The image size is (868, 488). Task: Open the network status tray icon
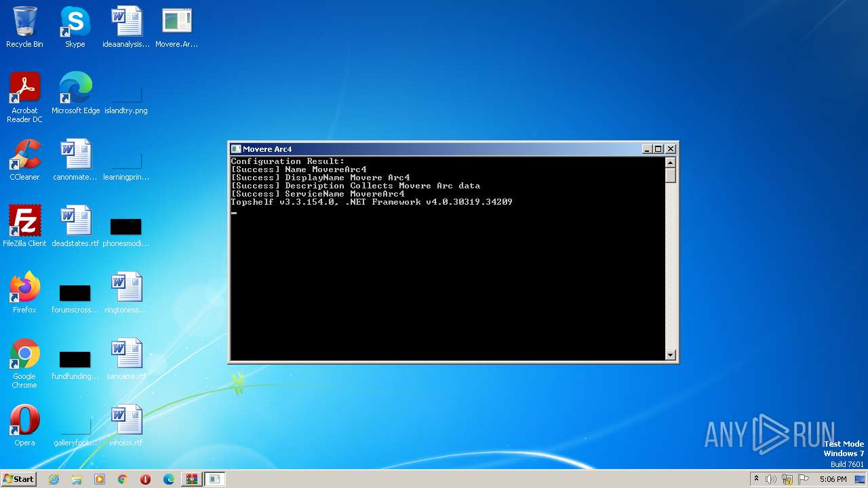point(787,479)
